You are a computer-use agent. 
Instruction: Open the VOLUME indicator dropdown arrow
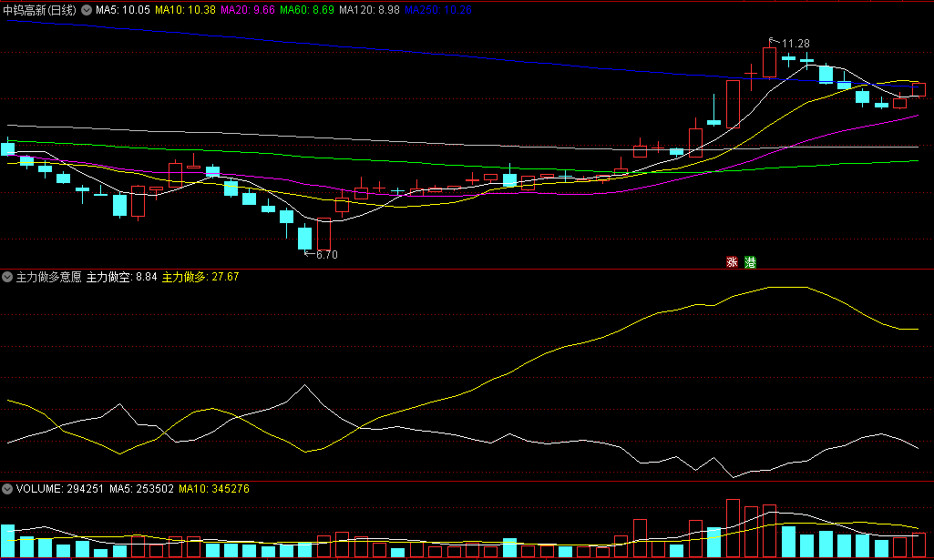(x=7, y=489)
